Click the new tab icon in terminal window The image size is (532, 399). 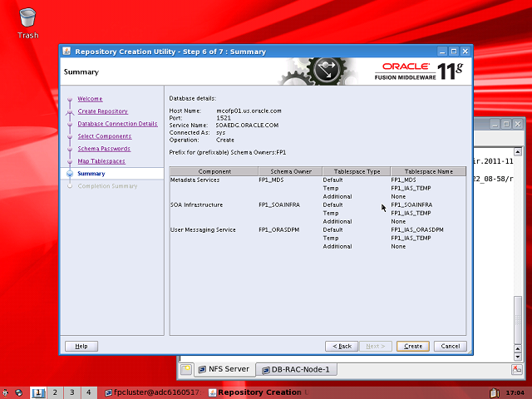[186, 369]
